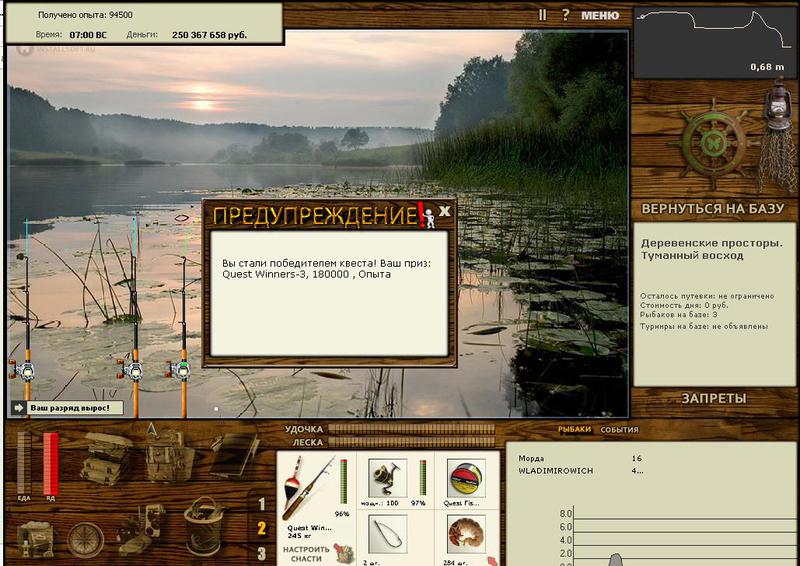The image size is (800, 566).
Task: Click the money amount 250 367 658 руб.
Action: [x=209, y=35]
